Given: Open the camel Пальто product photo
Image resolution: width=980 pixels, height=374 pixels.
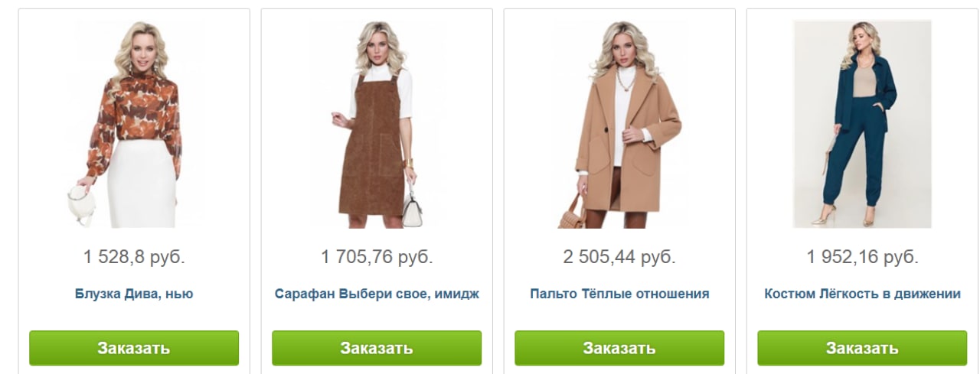Looking at the screenshot, I should click(x=619, y=124).
